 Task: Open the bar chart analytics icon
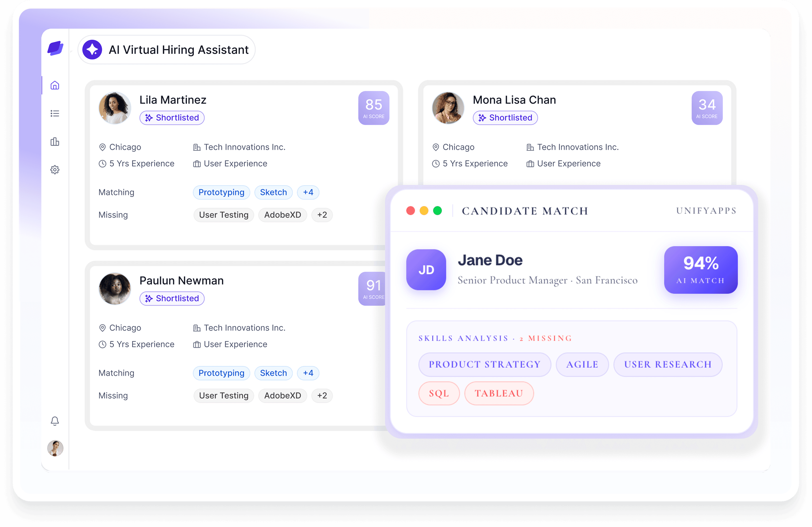click(x=55, y=141)
